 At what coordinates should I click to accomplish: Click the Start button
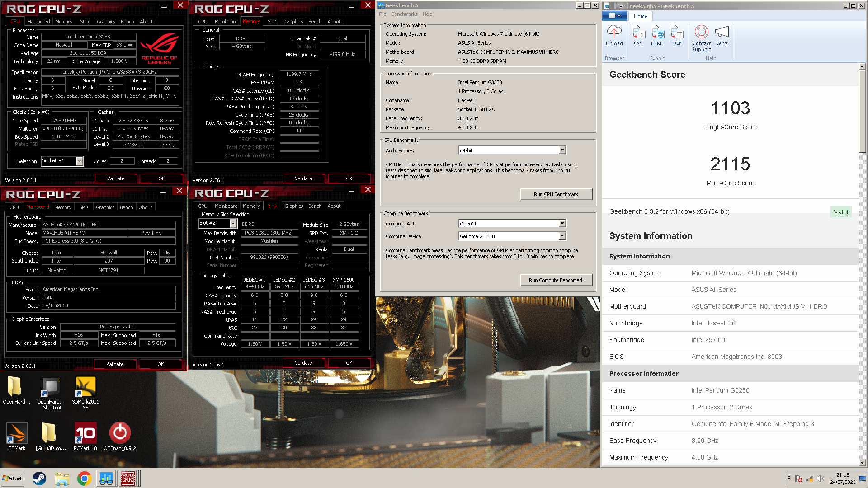pos(12,479)
